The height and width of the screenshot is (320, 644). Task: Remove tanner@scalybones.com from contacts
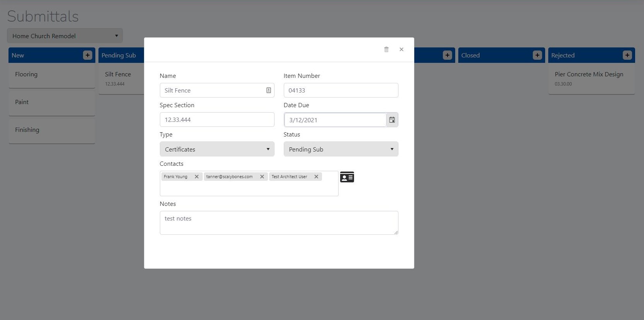[262, 177]
